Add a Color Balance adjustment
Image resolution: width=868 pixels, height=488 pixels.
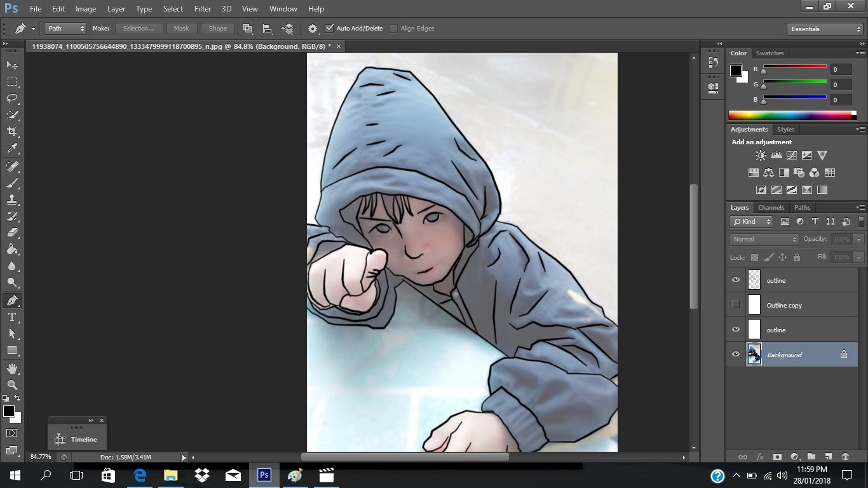768,172
